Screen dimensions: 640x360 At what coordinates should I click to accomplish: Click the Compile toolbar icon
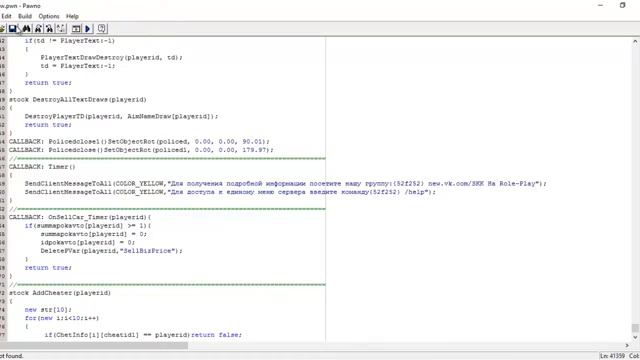point(76,29)
